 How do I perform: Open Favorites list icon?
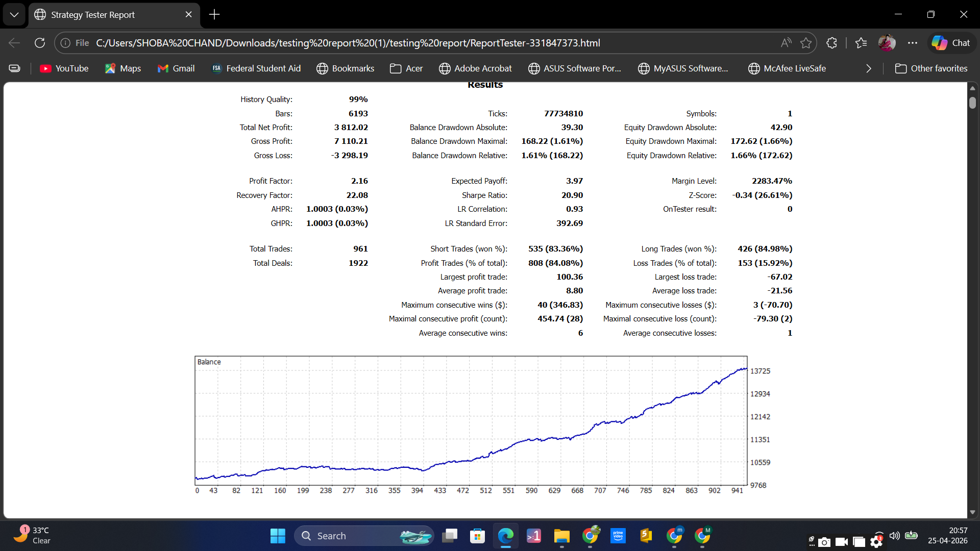(x=861, y=43)
